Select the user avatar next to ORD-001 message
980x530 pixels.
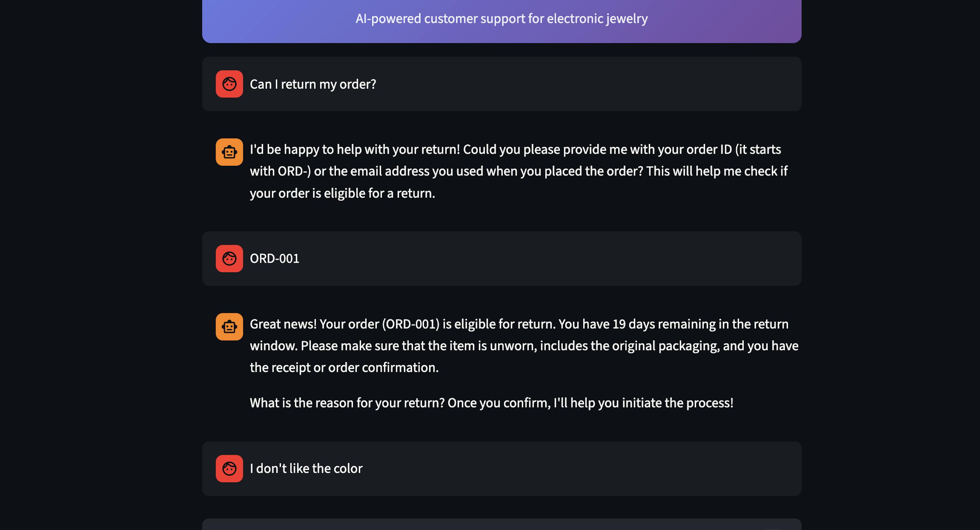point(229,259)
